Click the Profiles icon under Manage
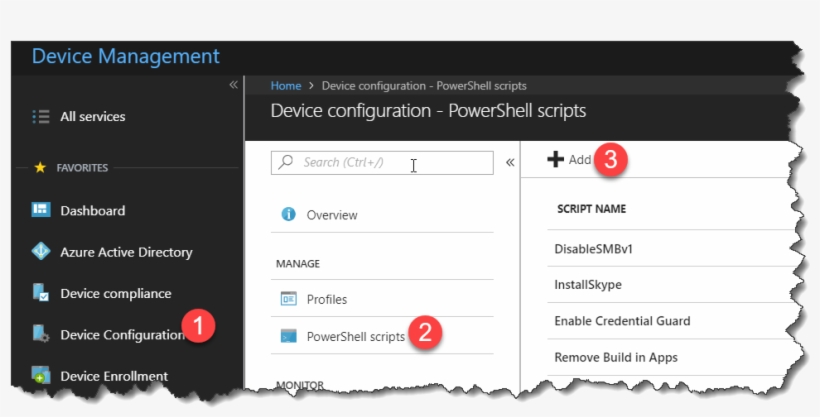 point(289,299)
